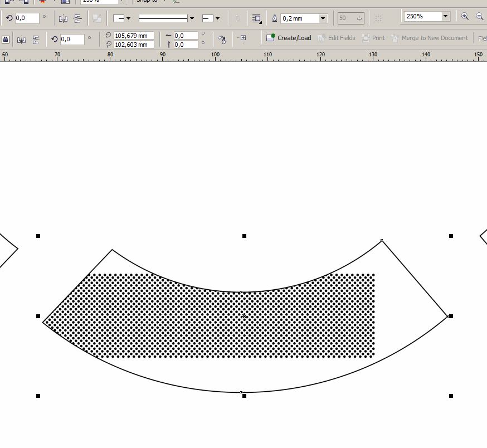Image resolution: width=487 pixels, height=448 pixels.
Task: Toggle the relative to object icon
Action: pyautogui.click(x=242, y=38)
